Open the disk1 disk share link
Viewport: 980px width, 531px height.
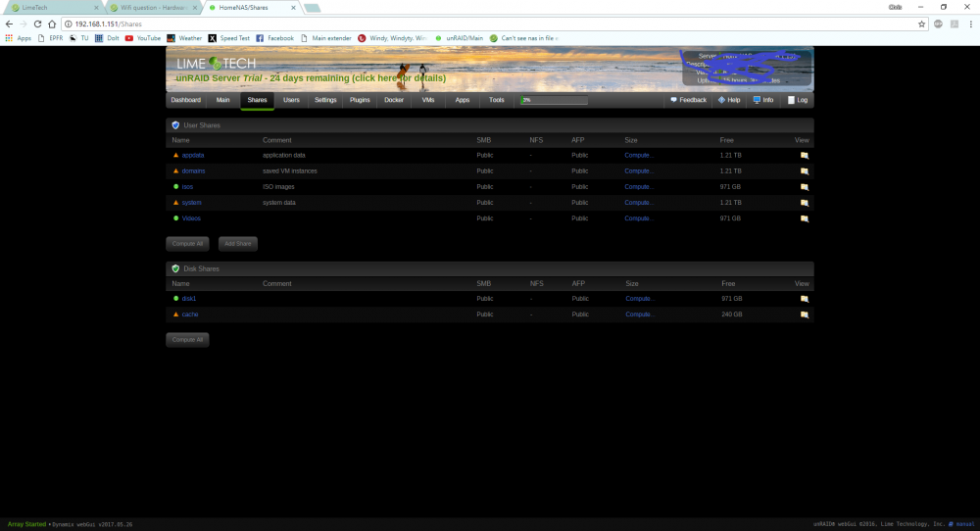tap(189, 298)
